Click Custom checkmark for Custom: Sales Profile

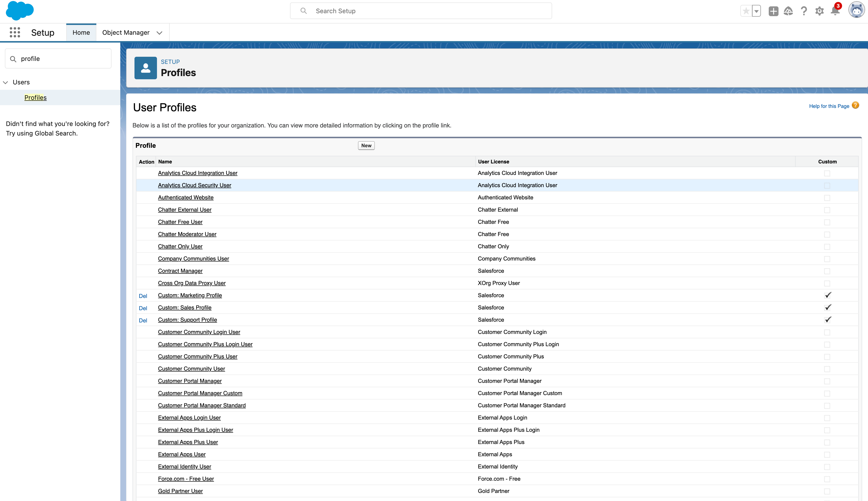828,307
